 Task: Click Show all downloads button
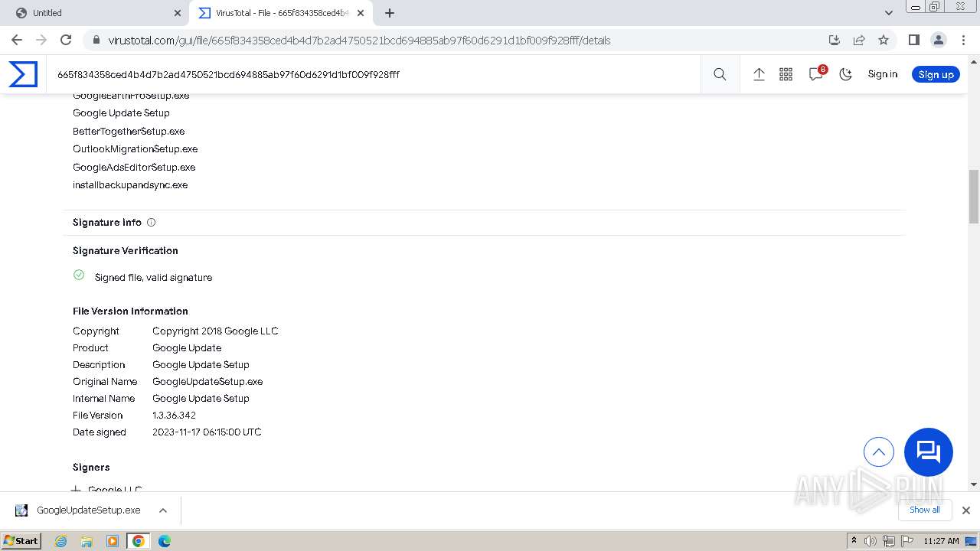tap(925, 510)
